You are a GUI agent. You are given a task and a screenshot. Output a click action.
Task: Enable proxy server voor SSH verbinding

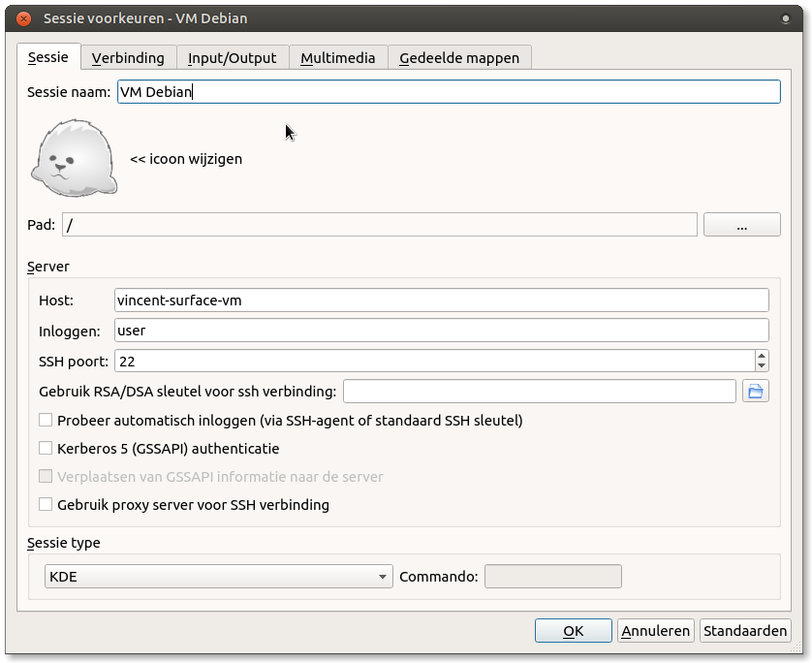pyautogui.click(x=46, y=505)
